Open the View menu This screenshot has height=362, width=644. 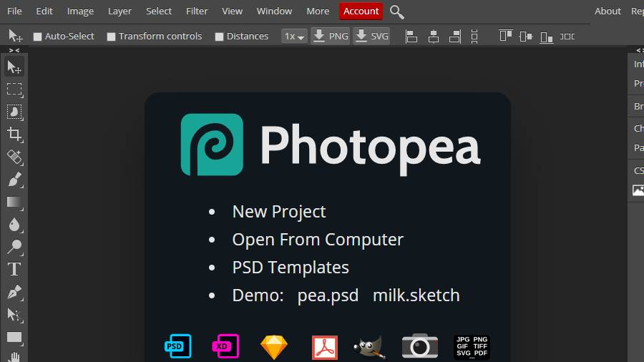click(232, 11)
